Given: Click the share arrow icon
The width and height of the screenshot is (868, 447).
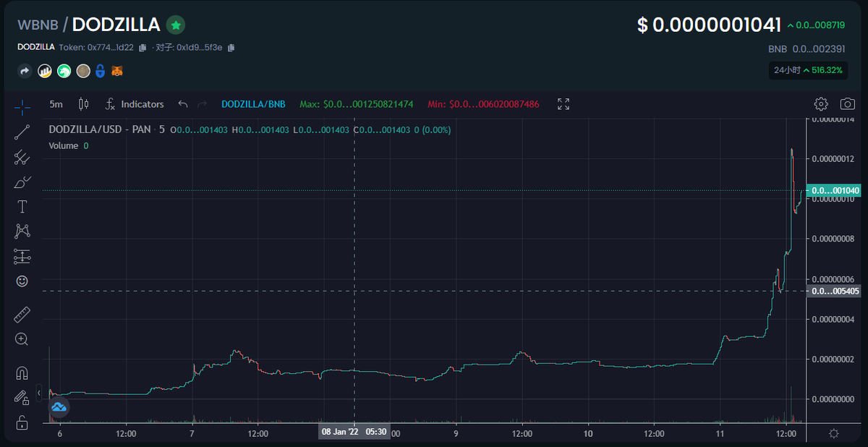Looking at the screenshot, I should tap(25, 71).
